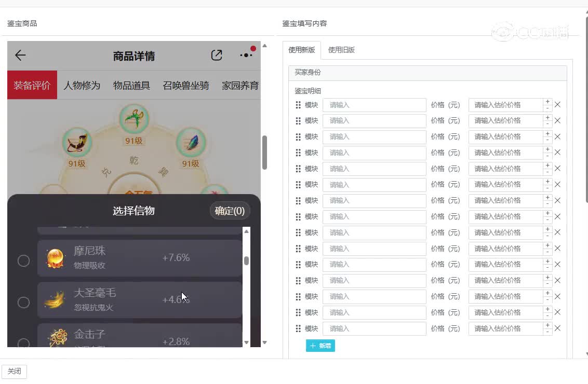This screenshot has width=588, height=384.
Task: Add a new row with the 新增 button
Action: pos(320,346)
